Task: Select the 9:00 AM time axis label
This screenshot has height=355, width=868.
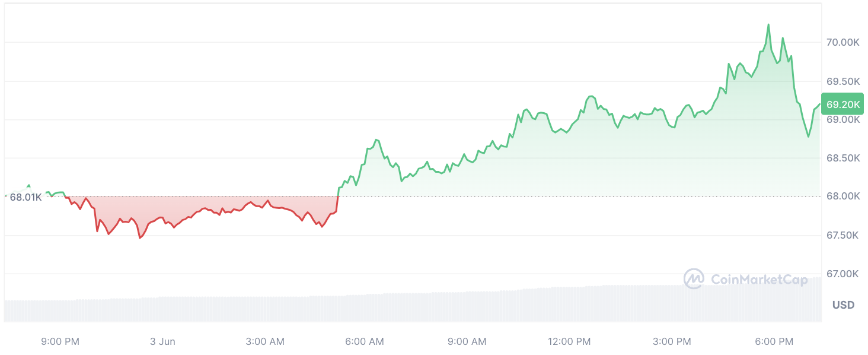Action: [x=466, y=341]
